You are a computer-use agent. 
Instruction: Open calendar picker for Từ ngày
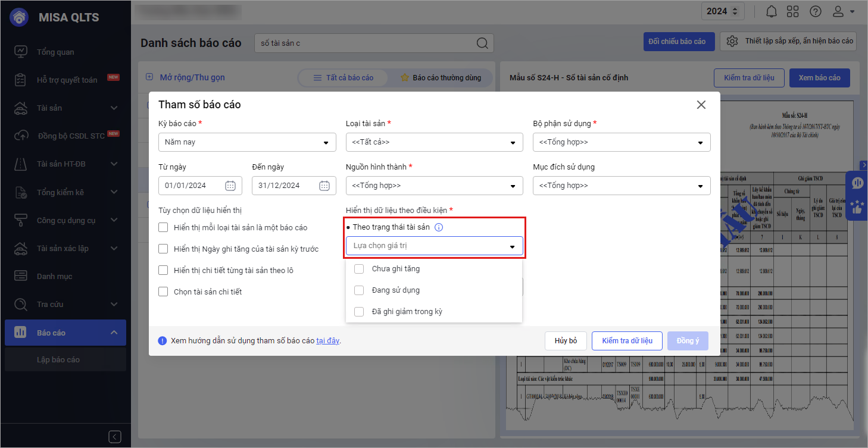point(230,186)
